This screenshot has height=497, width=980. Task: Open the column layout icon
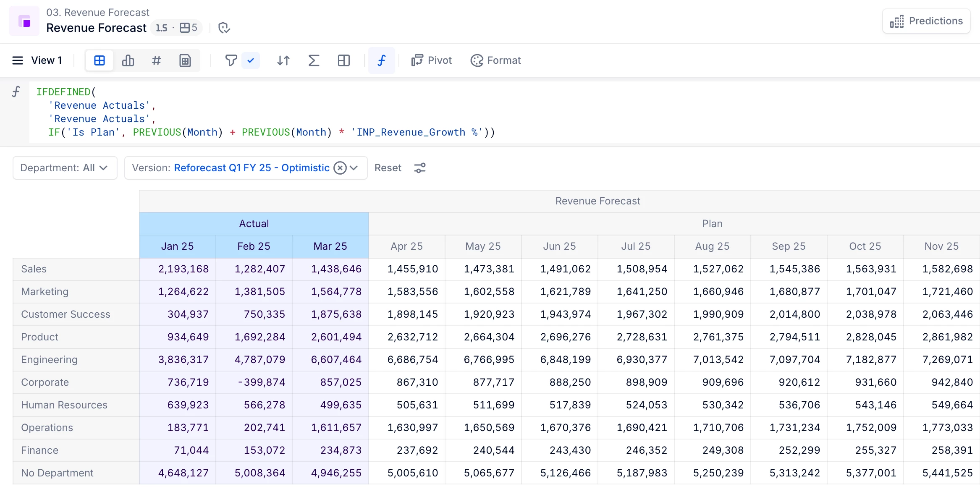click(344, 60)
